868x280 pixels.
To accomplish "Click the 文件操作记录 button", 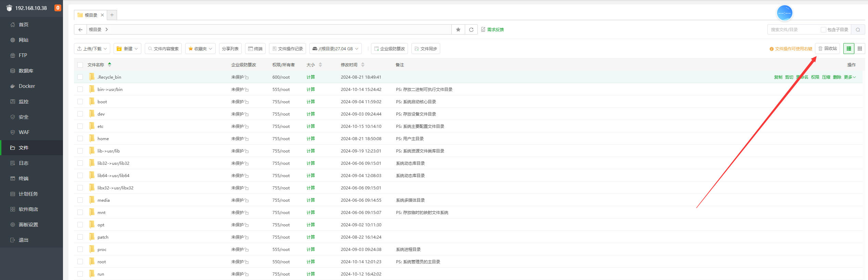I will (288, 49).
